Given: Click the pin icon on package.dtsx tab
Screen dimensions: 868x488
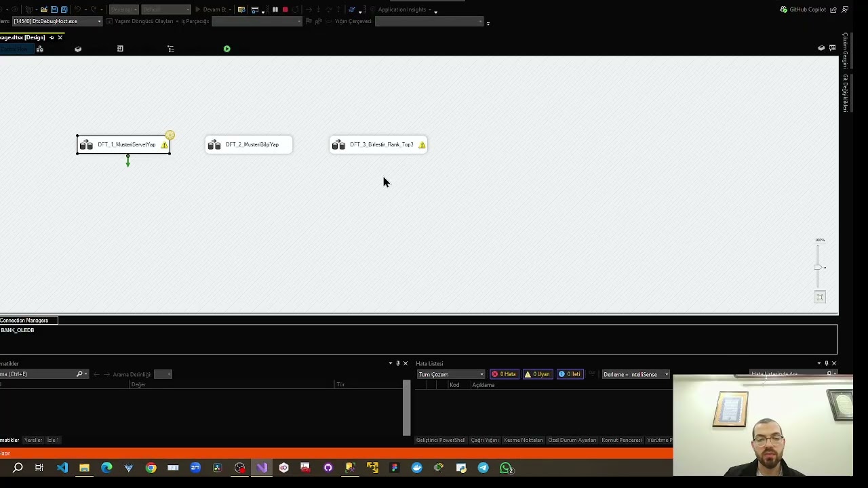Looking at the screenshot, I should point(52,37).
